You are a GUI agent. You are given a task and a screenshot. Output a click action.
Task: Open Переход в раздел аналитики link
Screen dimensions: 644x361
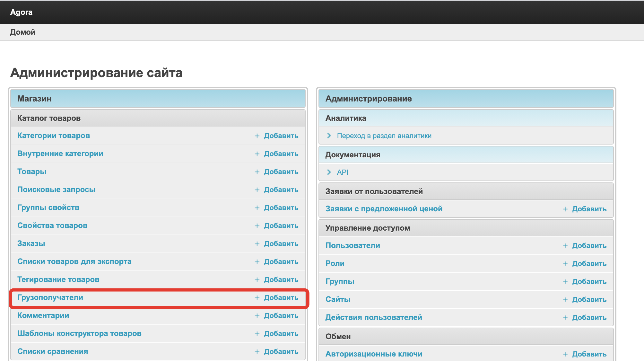[384, 136]
